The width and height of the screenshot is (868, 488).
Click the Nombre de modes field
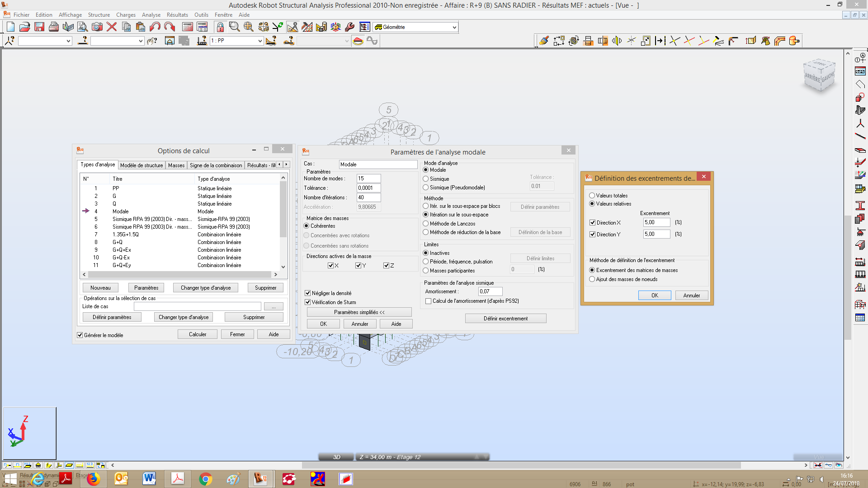point(369,178)
